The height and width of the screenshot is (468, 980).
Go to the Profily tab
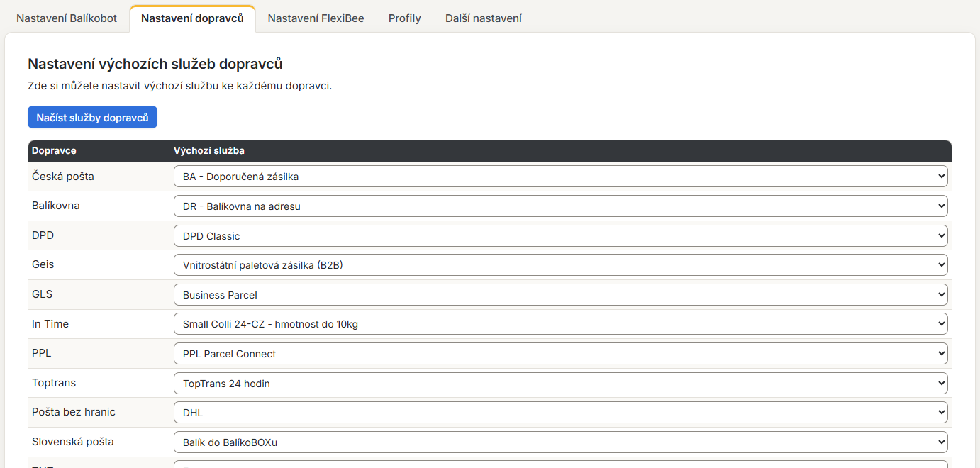coord(405,18)
